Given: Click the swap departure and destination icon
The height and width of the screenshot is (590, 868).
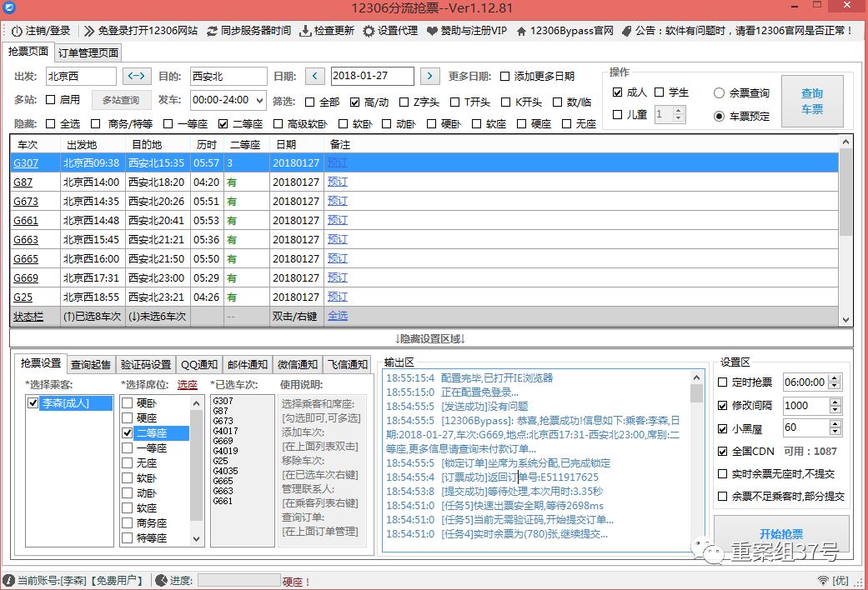Looking at the screenshot, I should pos(135,75).
